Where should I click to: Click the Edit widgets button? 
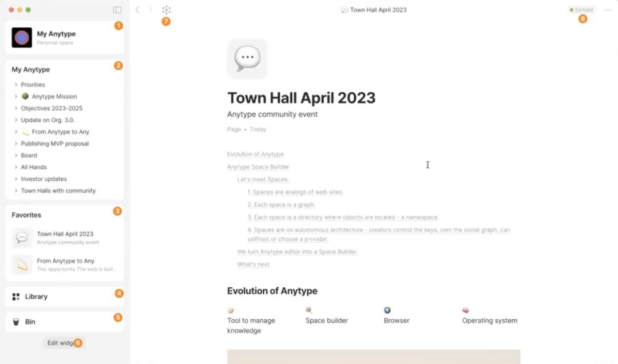pos(64,343)
